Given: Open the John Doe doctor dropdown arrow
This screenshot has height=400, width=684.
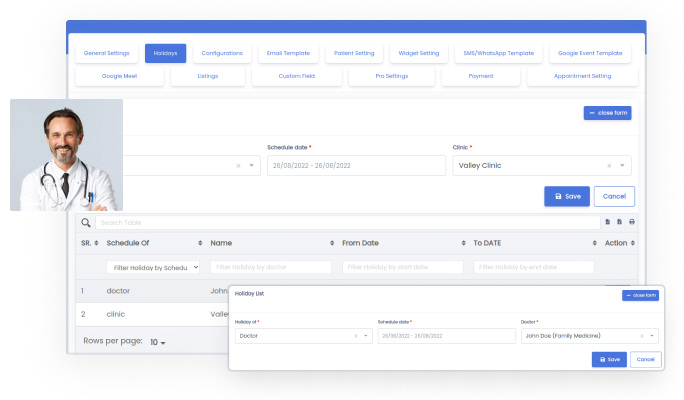Looking at the screenshot, I should click(x=652, y=336).
